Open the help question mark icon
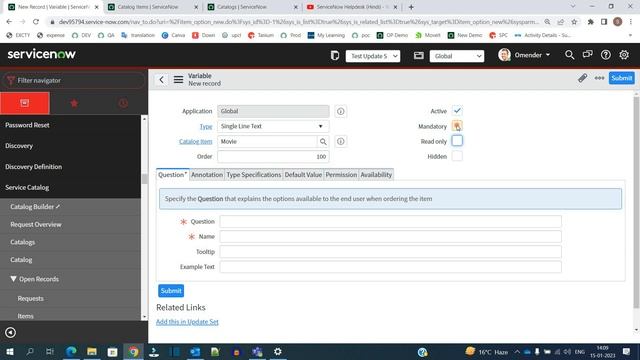The width and height of the screenshot is (640, 360). click(x=606, y=55)
